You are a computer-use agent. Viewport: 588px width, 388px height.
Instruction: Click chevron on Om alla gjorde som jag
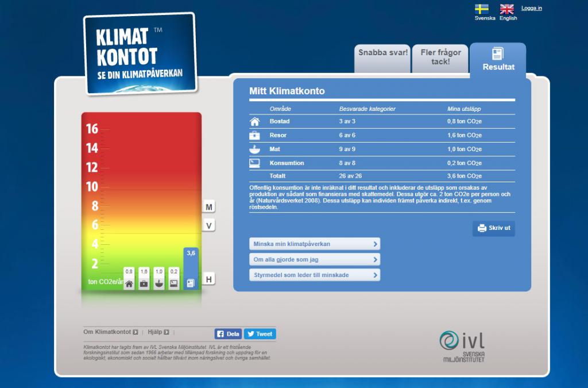(x=375, y=259)
